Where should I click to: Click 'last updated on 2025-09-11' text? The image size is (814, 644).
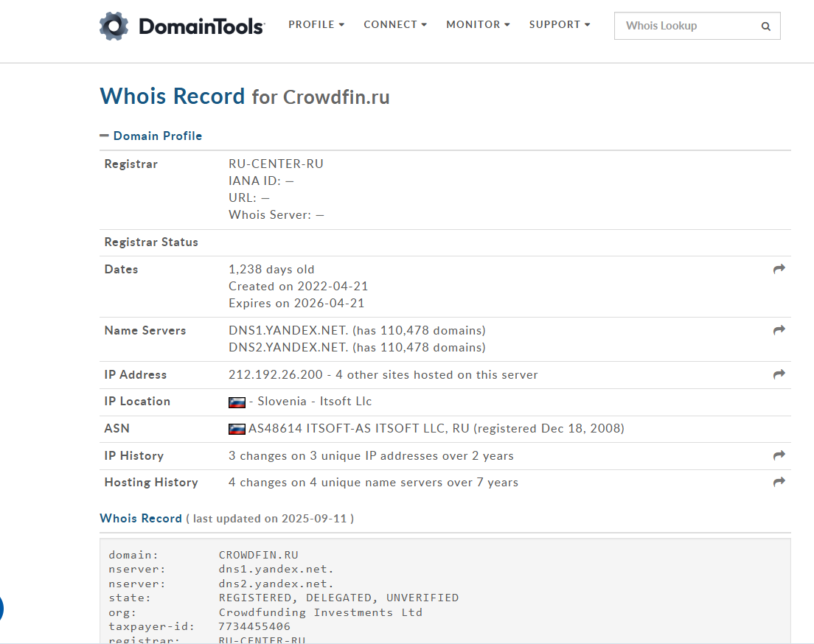tap(270, 519)
